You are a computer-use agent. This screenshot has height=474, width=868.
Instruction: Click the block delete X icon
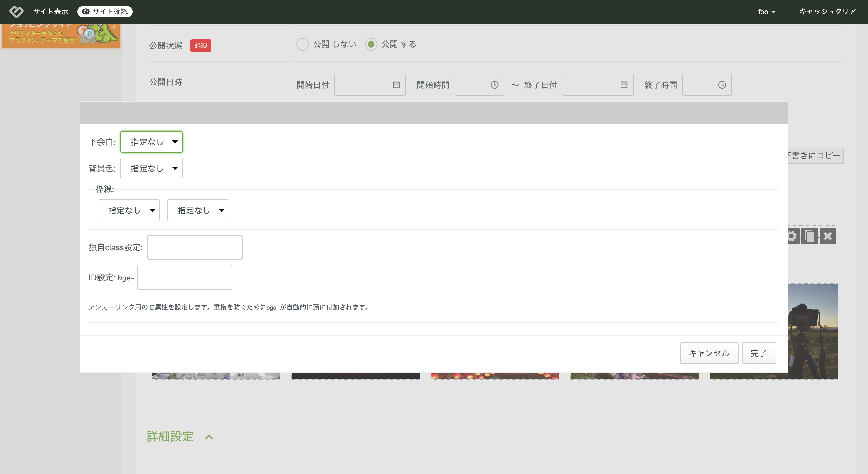click(x=828, y=236)
